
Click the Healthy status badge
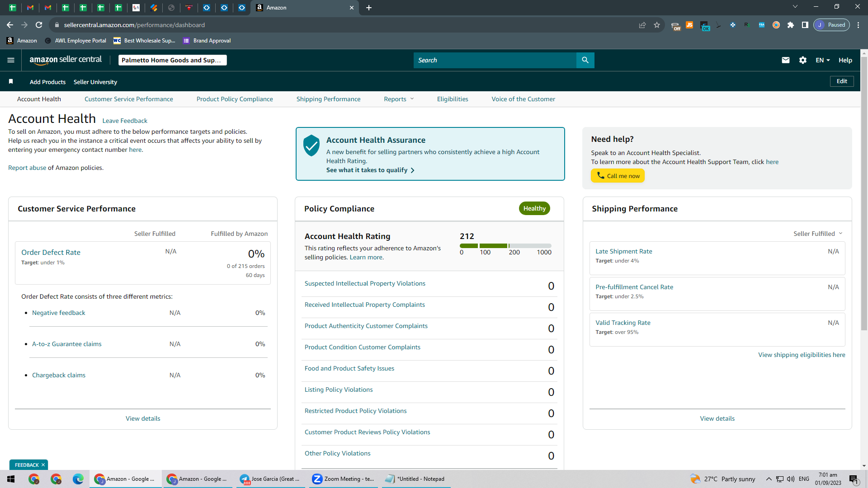point(534,208)
